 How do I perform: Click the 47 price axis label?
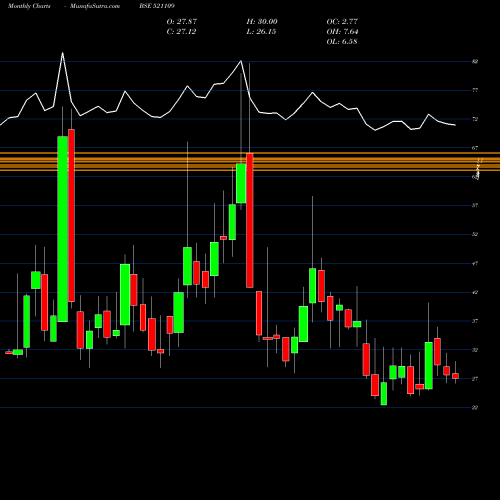(475, 264)
